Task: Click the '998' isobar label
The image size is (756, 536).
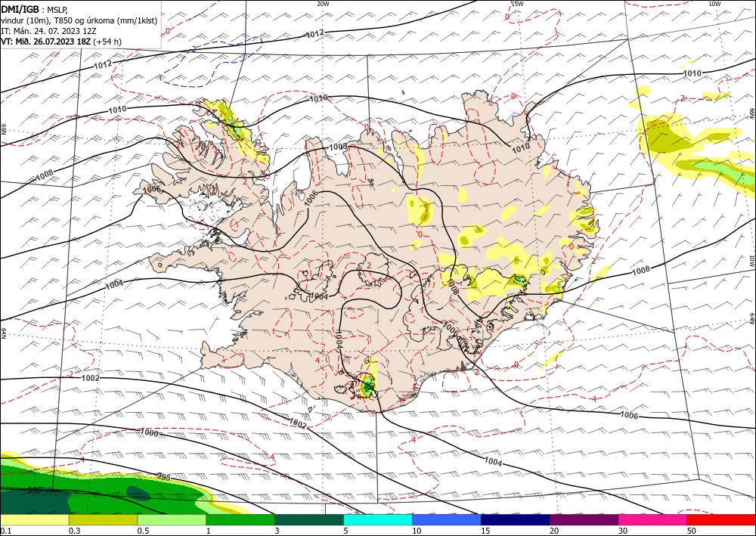Action: click(x=164, y=477)
